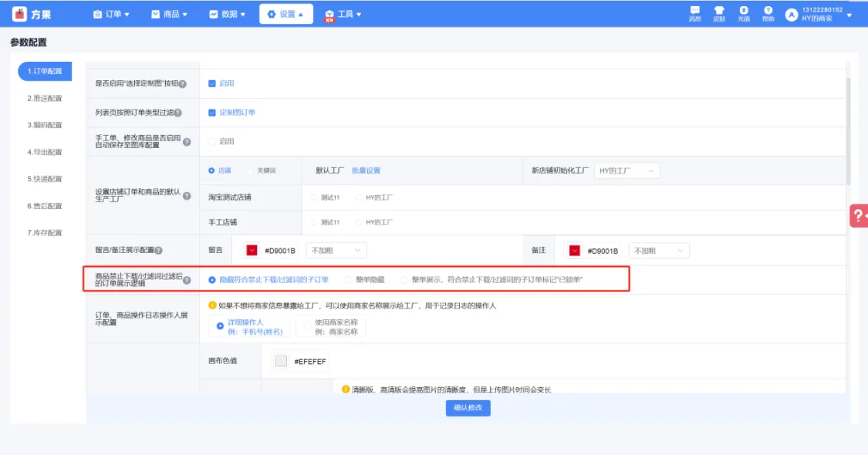Viewport: 868px width, 455px height.
Task: Select 使用商家名称 operator display option
Action: (308, 326)
